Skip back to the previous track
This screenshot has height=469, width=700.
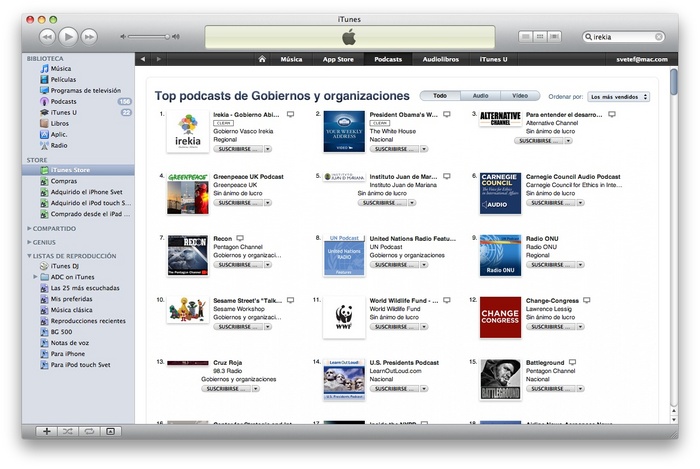click(47, 37)
